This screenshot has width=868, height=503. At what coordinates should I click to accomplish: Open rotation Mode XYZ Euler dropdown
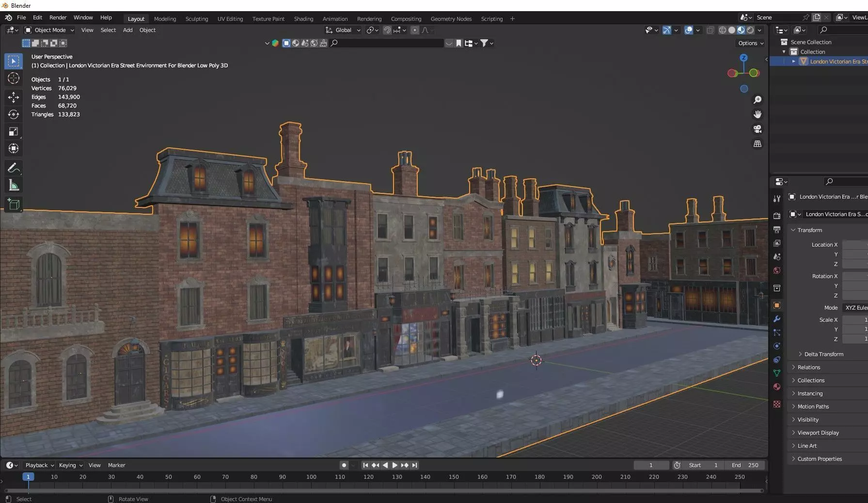(x=855, y=308)
